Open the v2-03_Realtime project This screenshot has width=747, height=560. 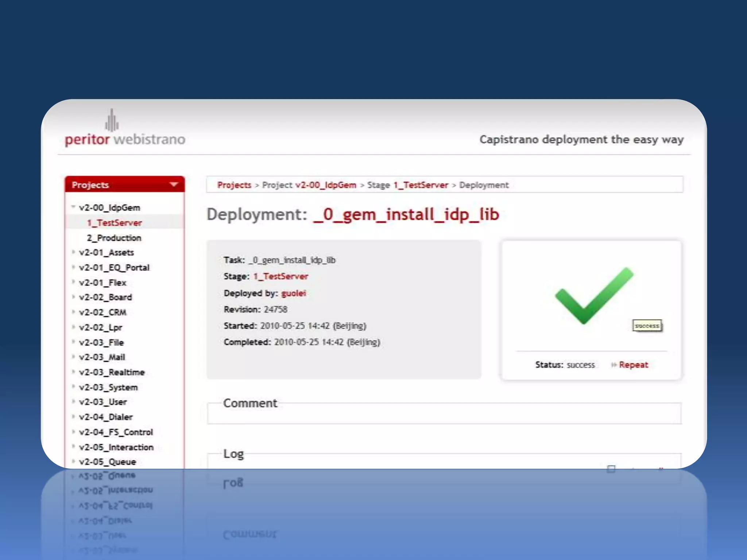(112, 372)
